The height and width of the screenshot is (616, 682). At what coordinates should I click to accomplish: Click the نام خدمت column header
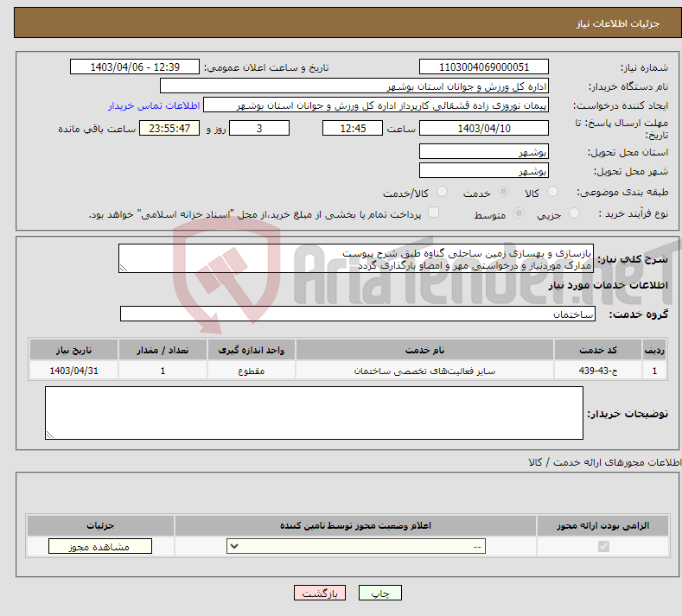click(x=424, y=350)
